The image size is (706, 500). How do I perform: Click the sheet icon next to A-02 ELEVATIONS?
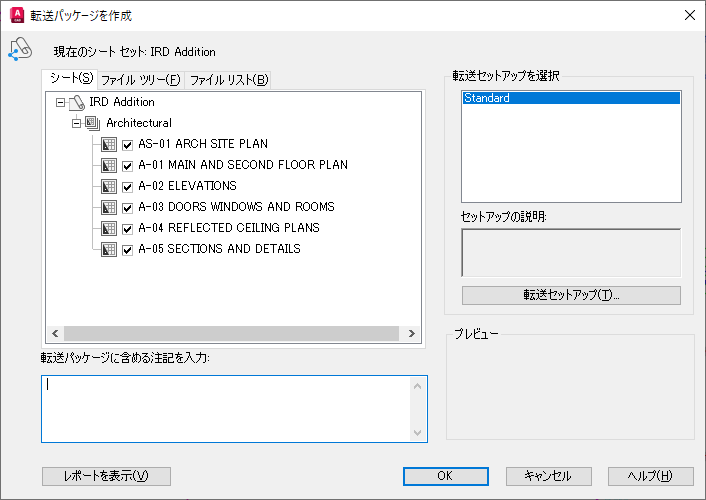coord(110,186)
